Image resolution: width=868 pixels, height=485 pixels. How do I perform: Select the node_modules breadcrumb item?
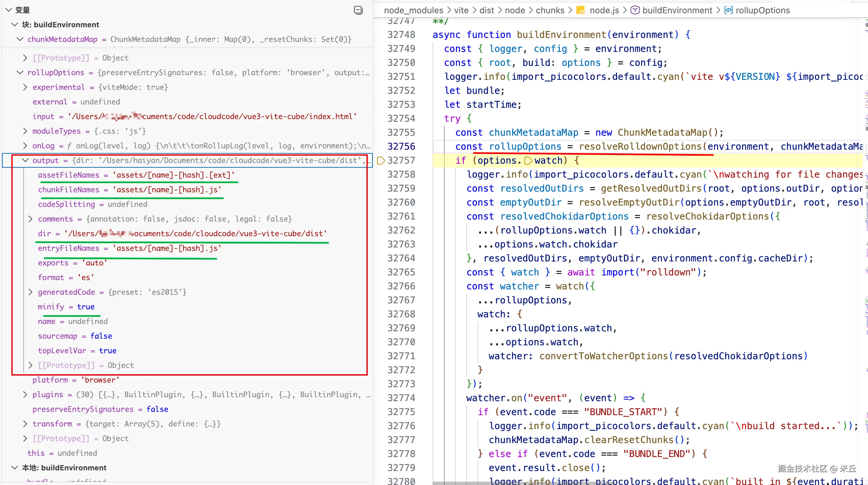click(x=413, y=10)
